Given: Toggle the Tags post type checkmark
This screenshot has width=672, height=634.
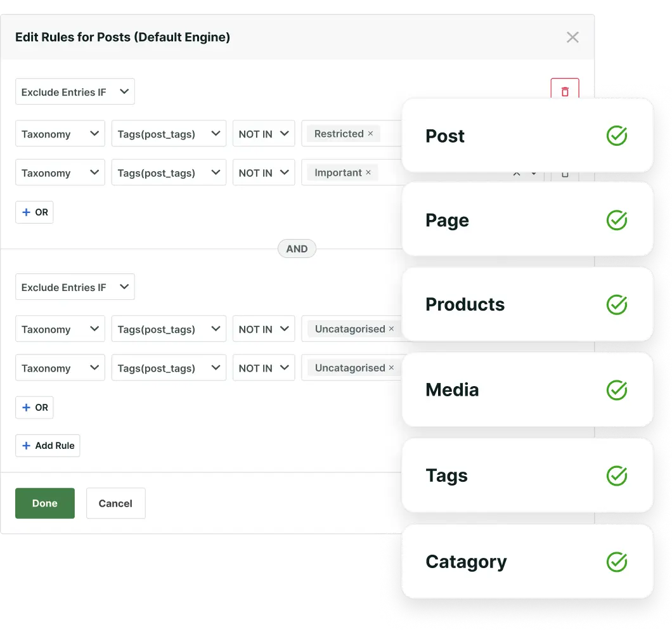Looking at the screenshot, I should point(616,475).
